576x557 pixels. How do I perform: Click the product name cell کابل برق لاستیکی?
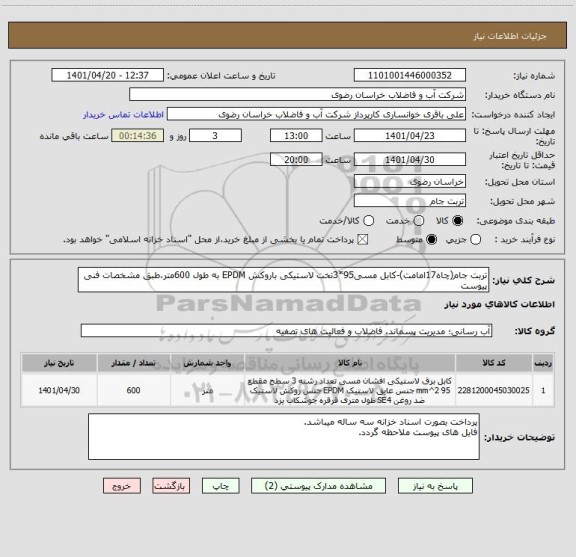(x=350, y=390)
